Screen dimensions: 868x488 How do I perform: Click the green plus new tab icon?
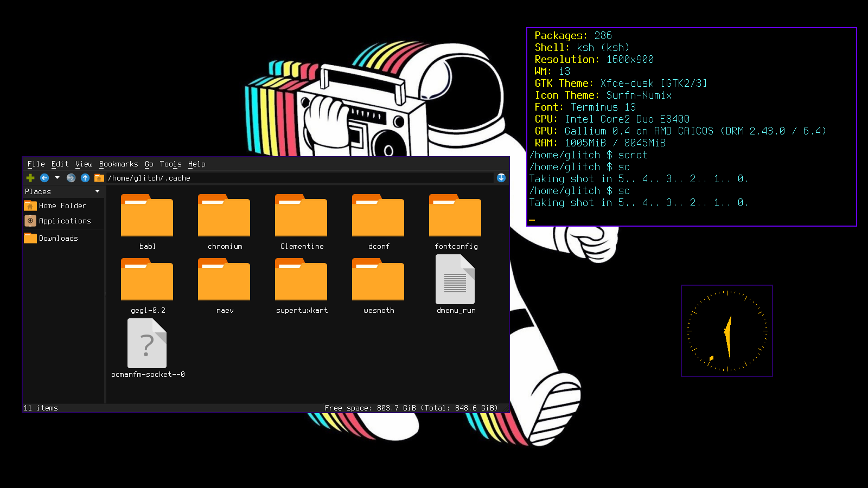coord(30,178)
